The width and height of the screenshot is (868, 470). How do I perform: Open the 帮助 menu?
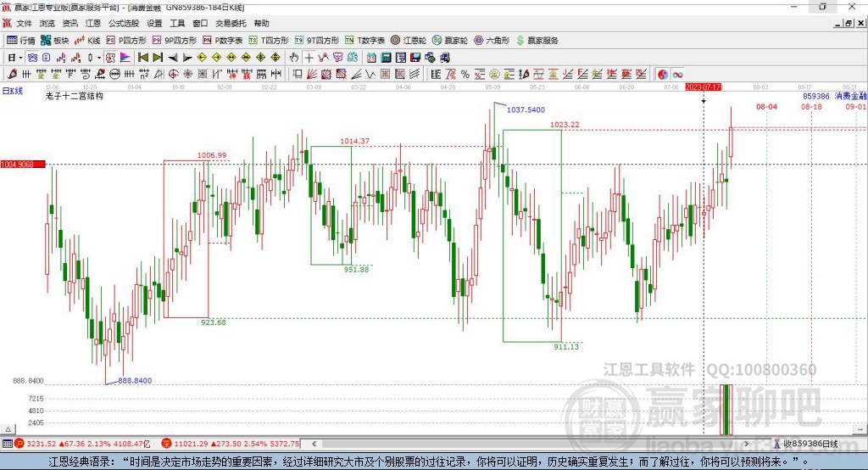pos(261,23)
